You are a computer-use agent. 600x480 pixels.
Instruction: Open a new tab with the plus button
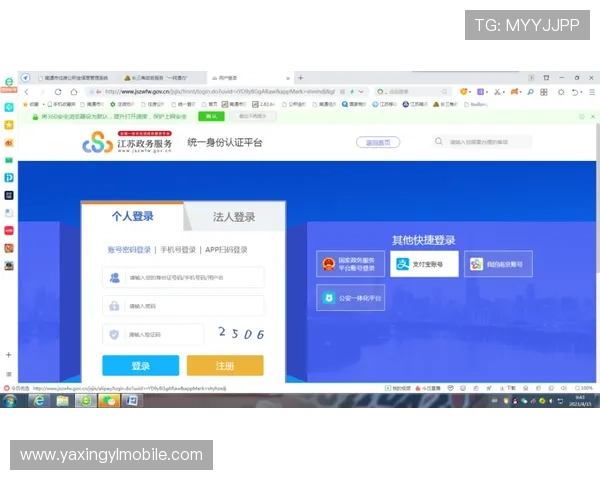301,78
